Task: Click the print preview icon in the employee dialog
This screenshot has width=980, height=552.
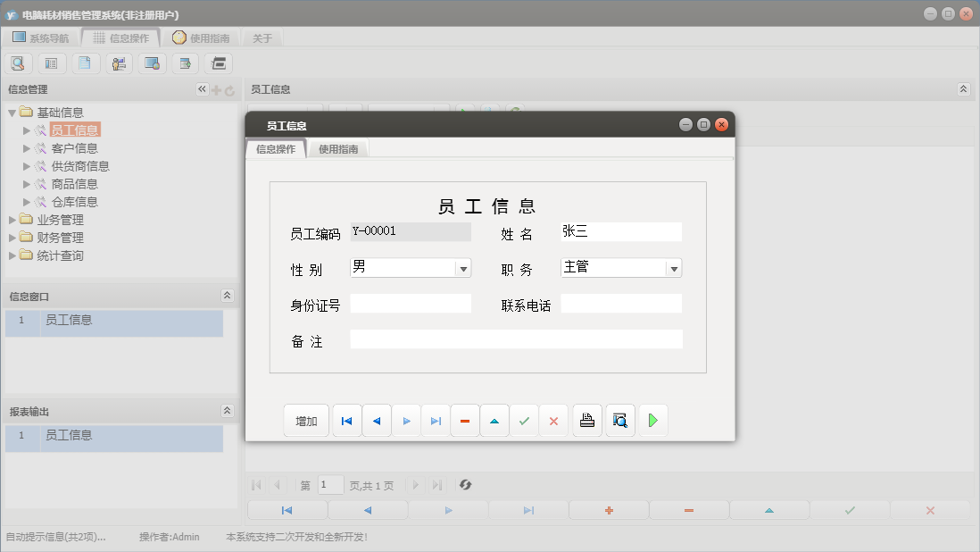Action: point(619,420)
